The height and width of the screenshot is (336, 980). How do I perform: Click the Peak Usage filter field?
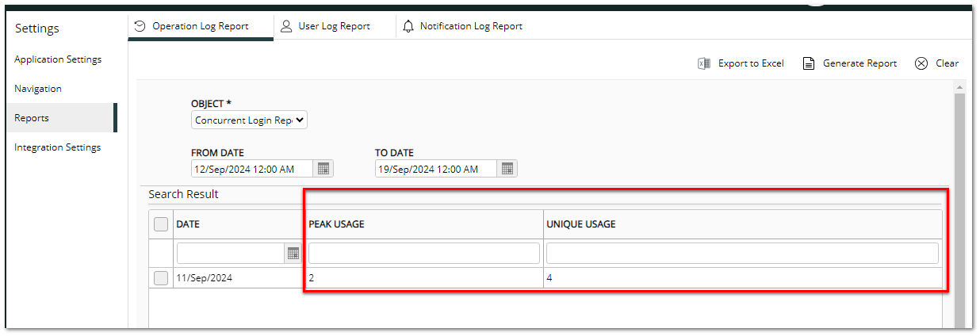pos(424,253)
